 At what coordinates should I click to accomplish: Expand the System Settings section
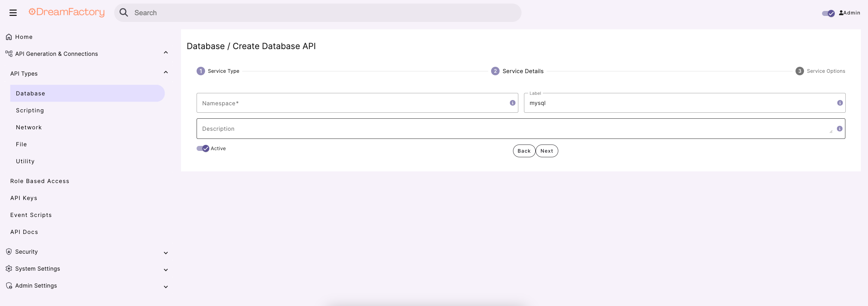tap(165, 270)
